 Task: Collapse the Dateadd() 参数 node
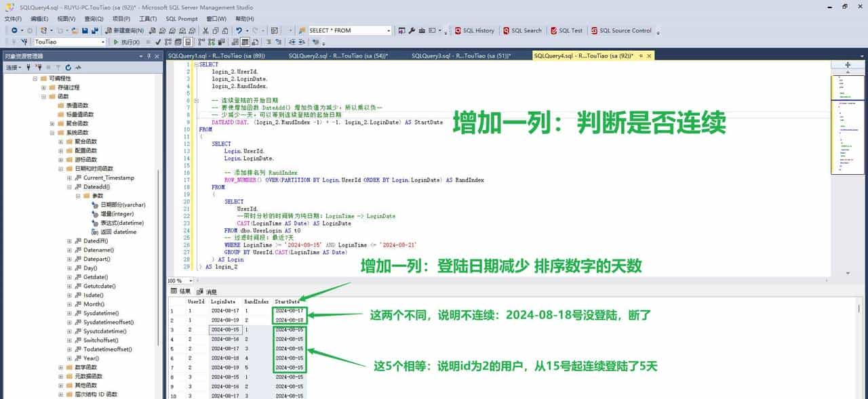(77, 196)
